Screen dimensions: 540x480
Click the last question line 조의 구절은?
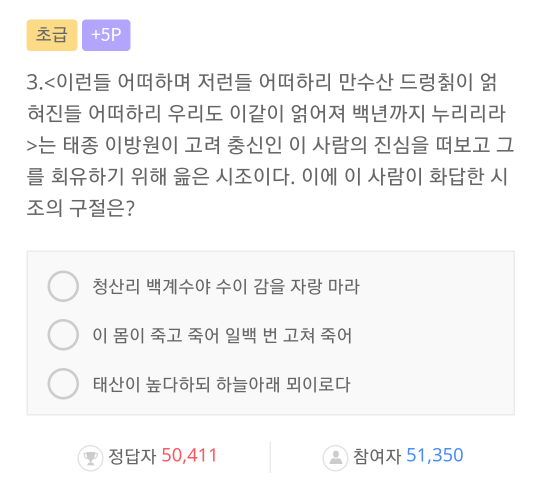click(81, 208)
